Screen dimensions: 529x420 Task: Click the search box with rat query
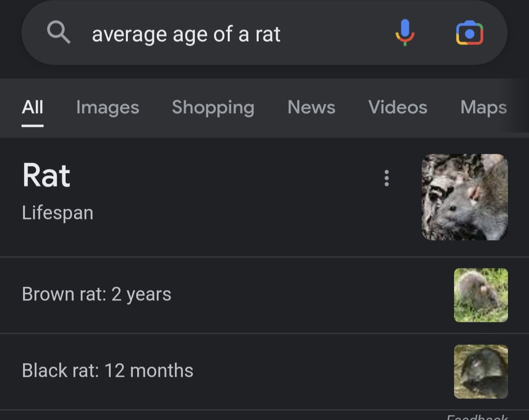pyautogui.click(x=264, y=32)
